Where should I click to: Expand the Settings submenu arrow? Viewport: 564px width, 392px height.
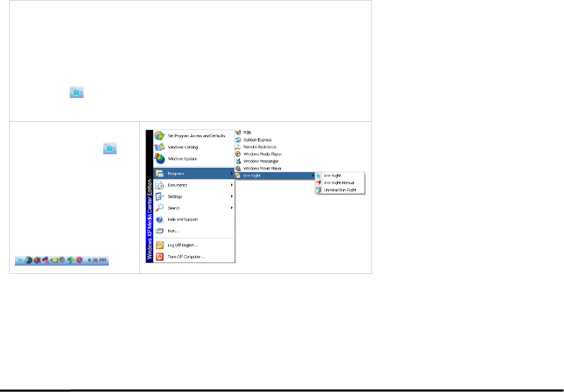point(232,197)
